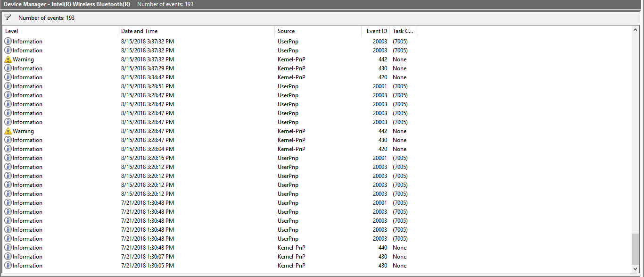The image size is (644, 277).
Task: Click information icon for the 3:28:04 PM event
Action: coord(8,149)
